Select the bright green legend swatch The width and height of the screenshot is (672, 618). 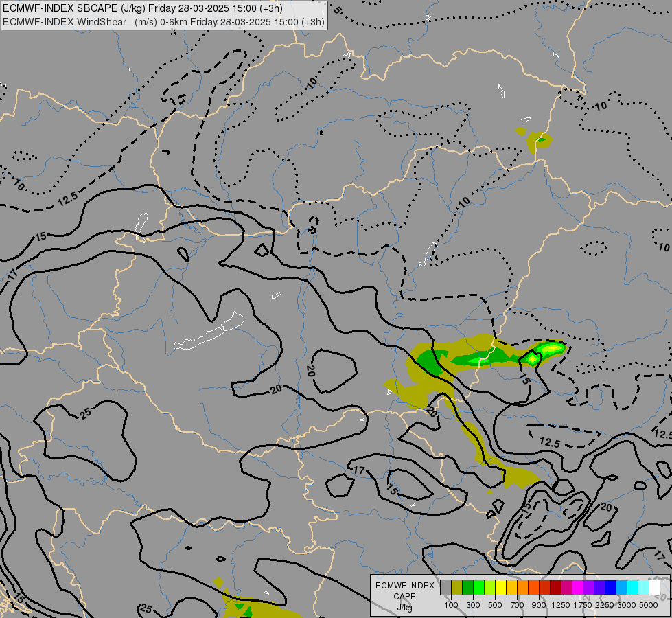coord(478,588)
